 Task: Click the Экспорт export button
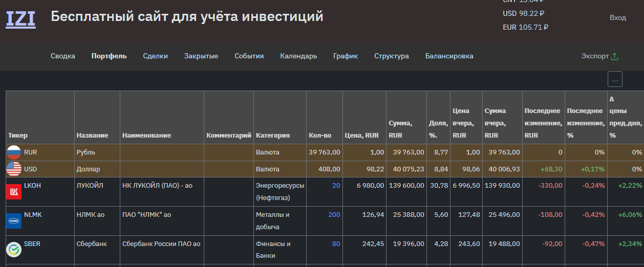(x=600, y=56)
